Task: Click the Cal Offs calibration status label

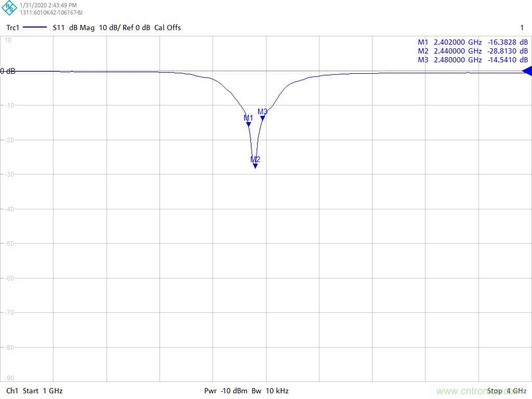Action: point(167,28)
